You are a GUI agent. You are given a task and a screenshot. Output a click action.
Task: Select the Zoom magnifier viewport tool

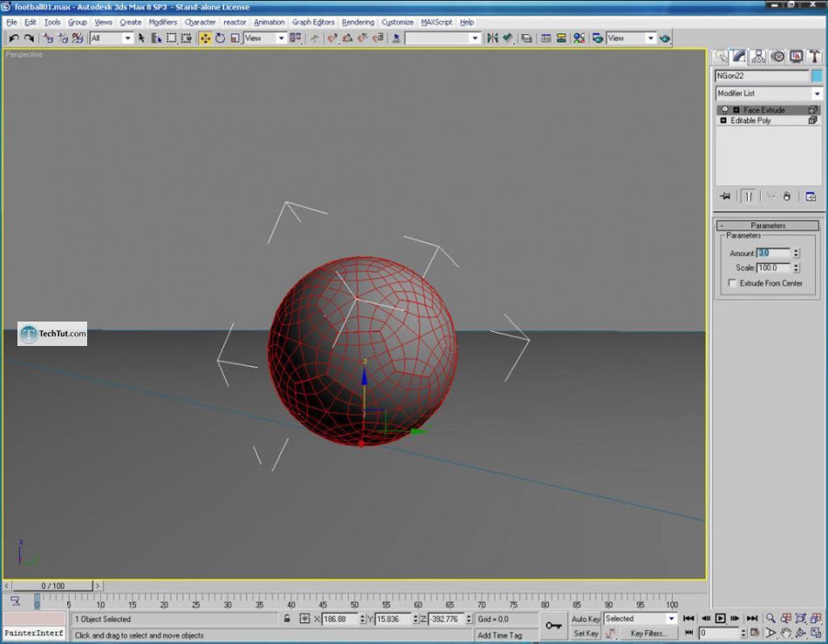[770, 619]
